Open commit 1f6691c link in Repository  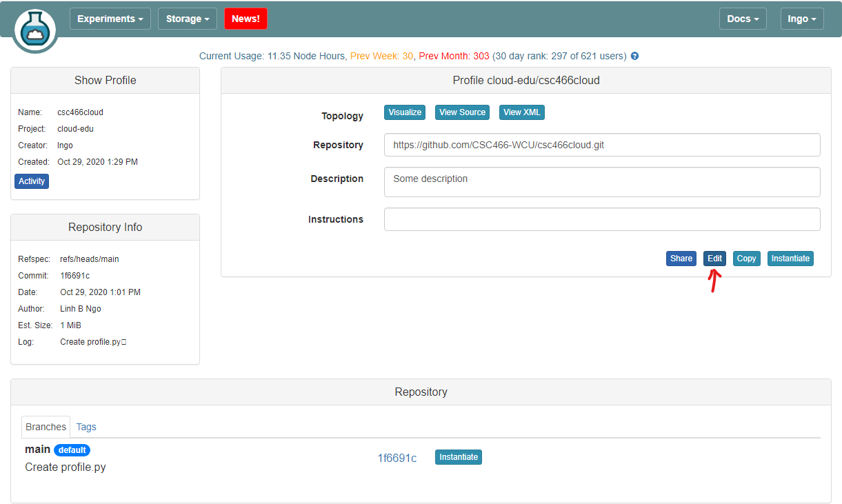[x=397, y=458]
